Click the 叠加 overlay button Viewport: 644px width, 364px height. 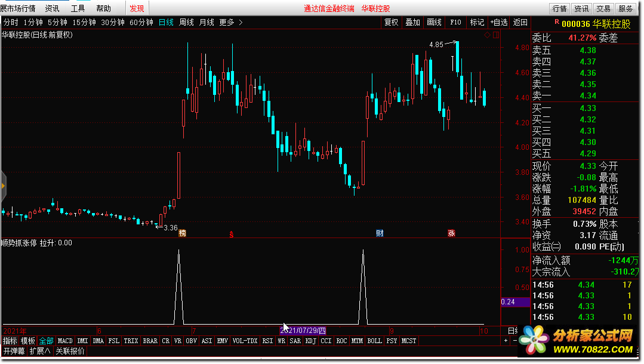pyautogui.click(x=412, y=22)
